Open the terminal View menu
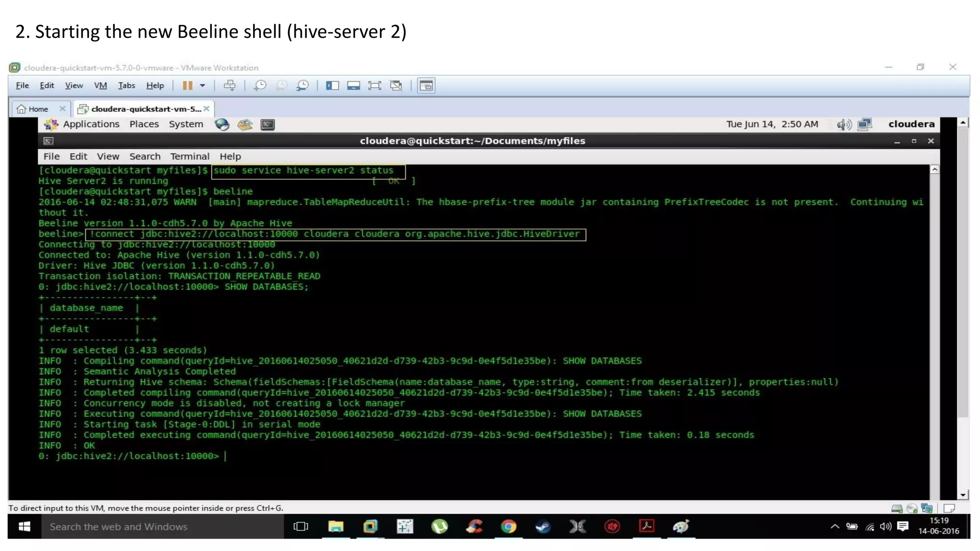This screenshot has width=980, height=551. pyautogui.click(x=108, y=156)
